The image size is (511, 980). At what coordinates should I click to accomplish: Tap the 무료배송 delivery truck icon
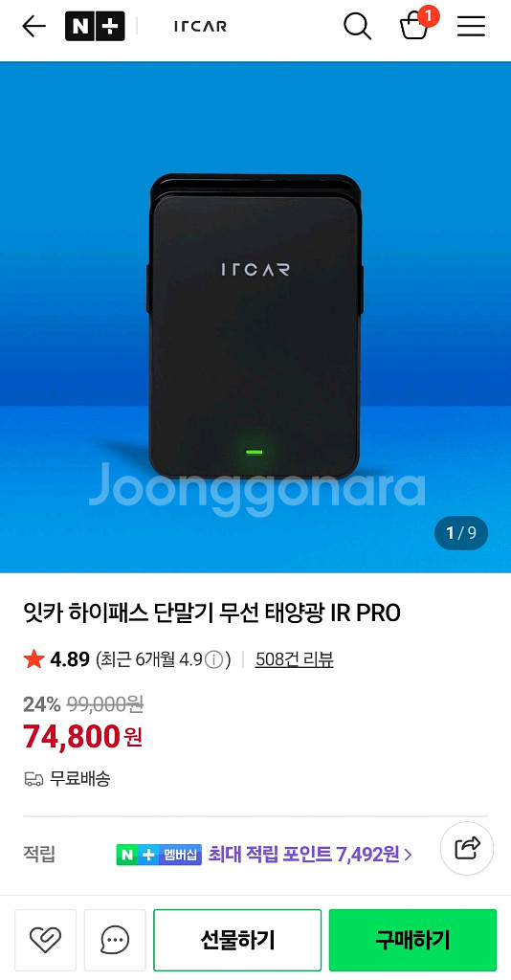coord(33,779)
